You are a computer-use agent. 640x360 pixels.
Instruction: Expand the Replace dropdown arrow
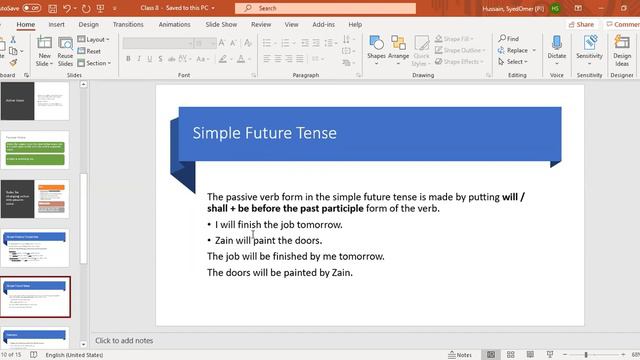(534, 50)
